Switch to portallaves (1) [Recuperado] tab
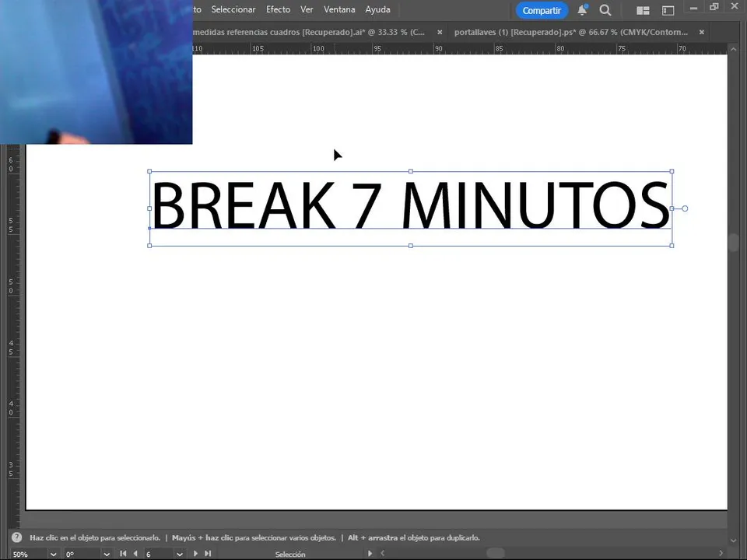Image resolution: width=747 pixels, height=560 pixels. point(570,33)
